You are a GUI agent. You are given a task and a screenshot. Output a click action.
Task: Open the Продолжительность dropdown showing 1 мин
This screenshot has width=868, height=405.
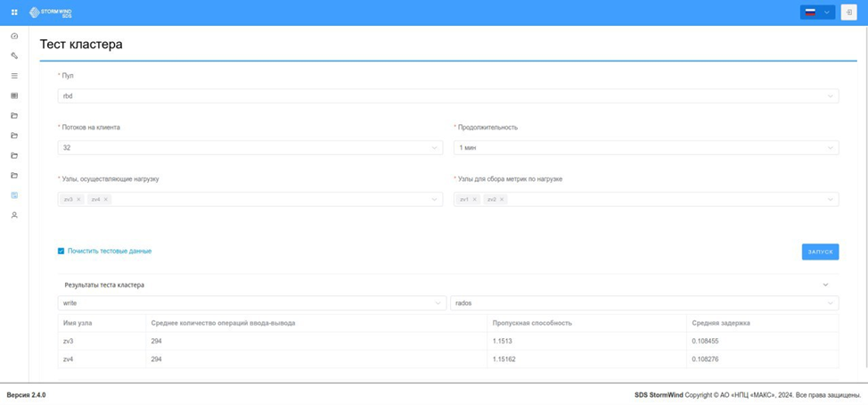(646, 148)
